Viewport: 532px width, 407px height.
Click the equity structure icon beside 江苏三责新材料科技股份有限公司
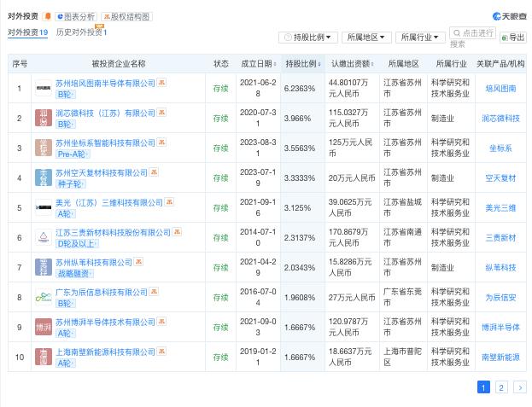[177, 232]
